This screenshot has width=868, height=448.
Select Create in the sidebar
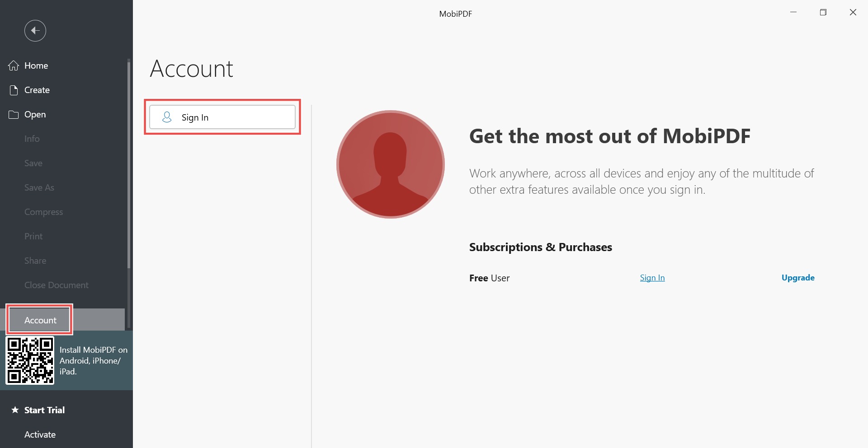62,90
